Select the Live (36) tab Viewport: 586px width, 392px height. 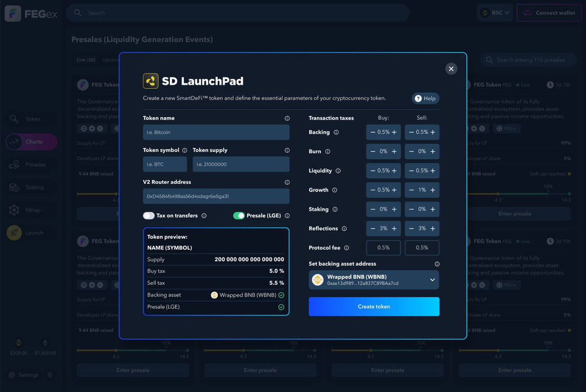click(86, 60)
